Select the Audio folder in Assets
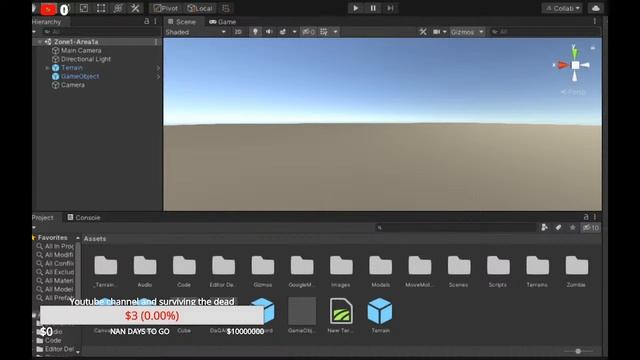The image size is (640, 360). (145, 271)
